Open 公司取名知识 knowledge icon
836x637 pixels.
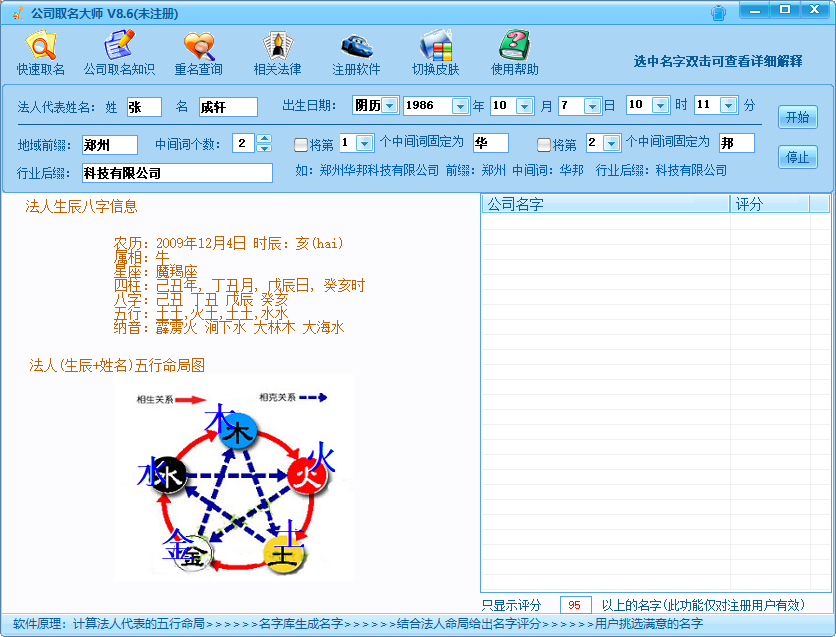point(119,53)
